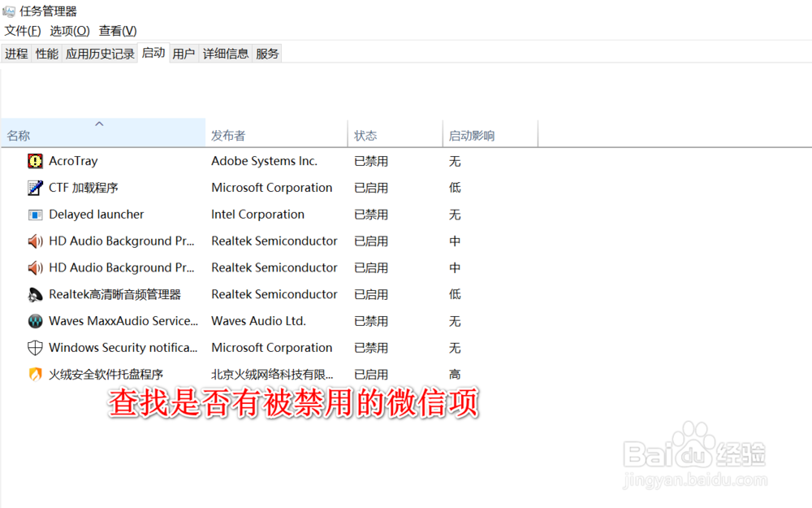Click the 火绒安全软件托盘程序 icon

coord(35,374)
